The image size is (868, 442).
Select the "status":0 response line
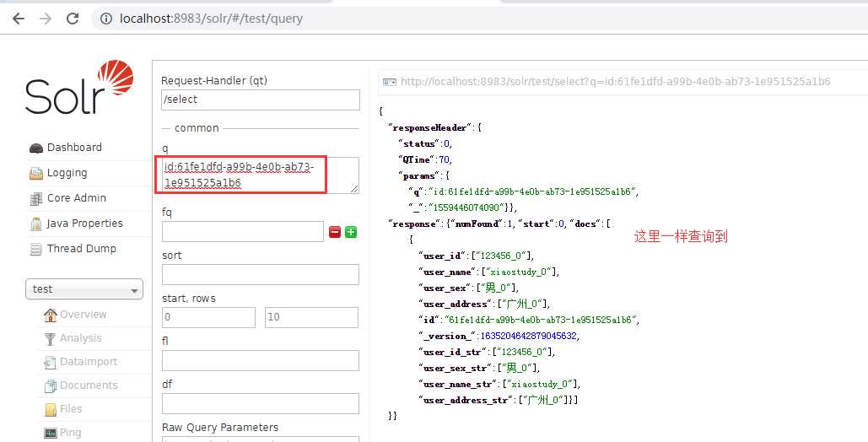[425, 143]
